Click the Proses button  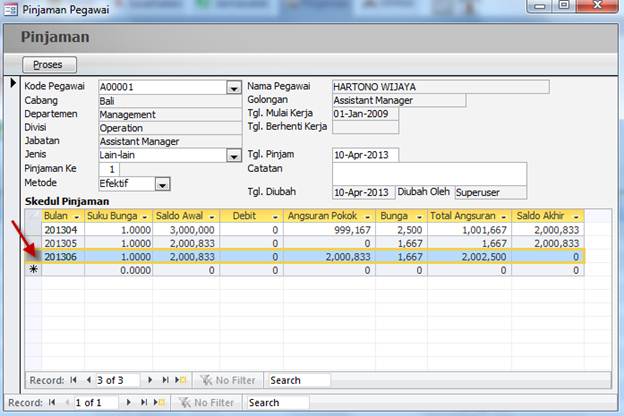[49, 64]
